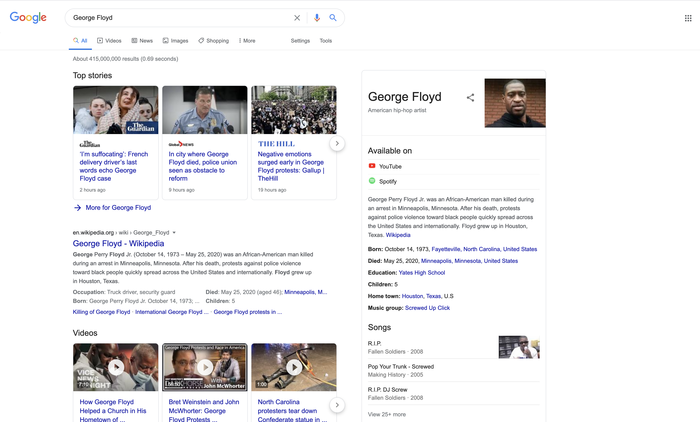Open YouTube listing under Available on
The height and width of the screenshot is (422, 700).
coord(385,166)
